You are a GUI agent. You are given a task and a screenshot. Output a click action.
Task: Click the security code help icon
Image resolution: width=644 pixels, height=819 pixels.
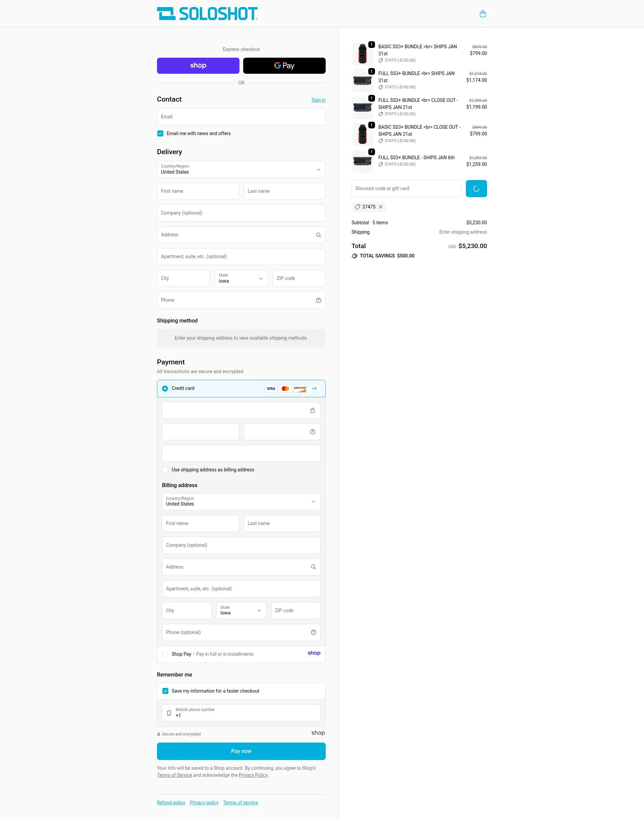pyautogui.click(x=313, y=431)
